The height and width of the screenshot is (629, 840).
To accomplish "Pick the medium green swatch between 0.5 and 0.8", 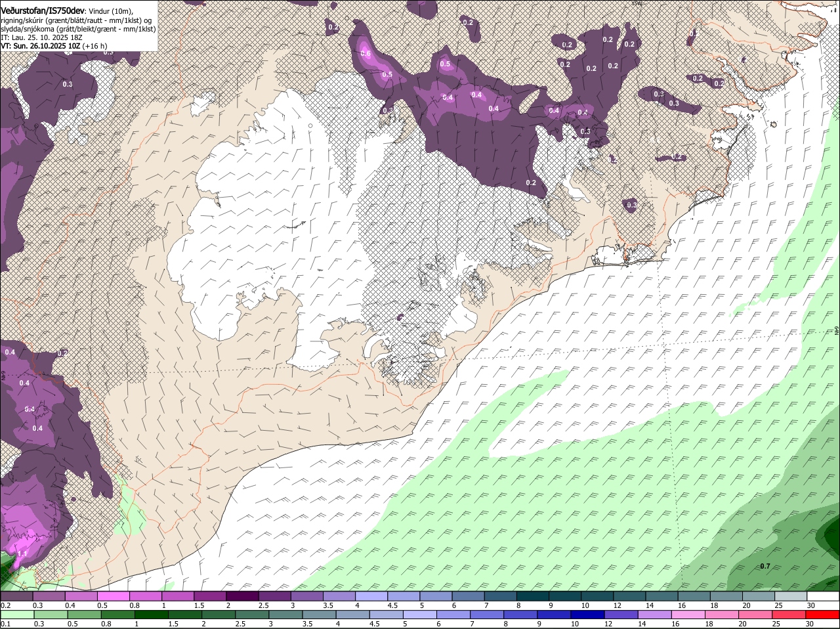I will pyautogui.click(x=84, y=615).
